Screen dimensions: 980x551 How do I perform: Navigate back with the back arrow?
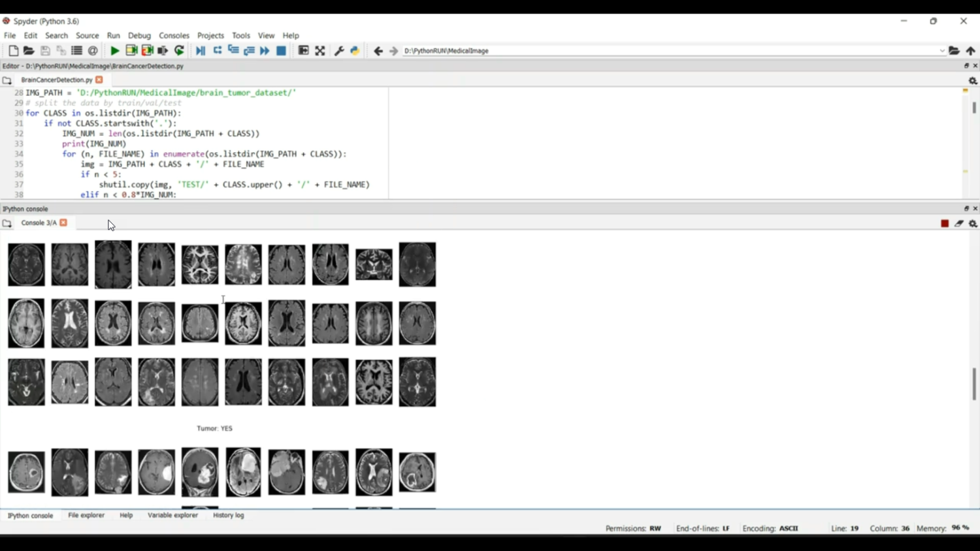click(378, 50)
